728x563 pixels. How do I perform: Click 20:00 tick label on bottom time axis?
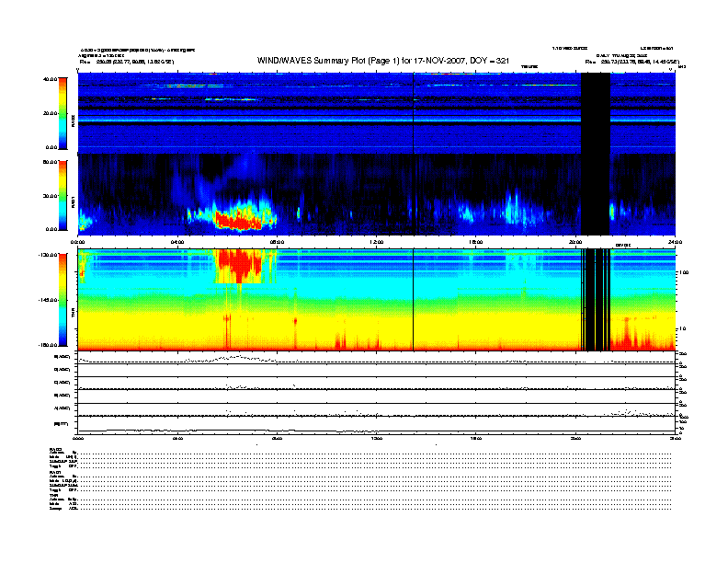[x=574, y=438]
